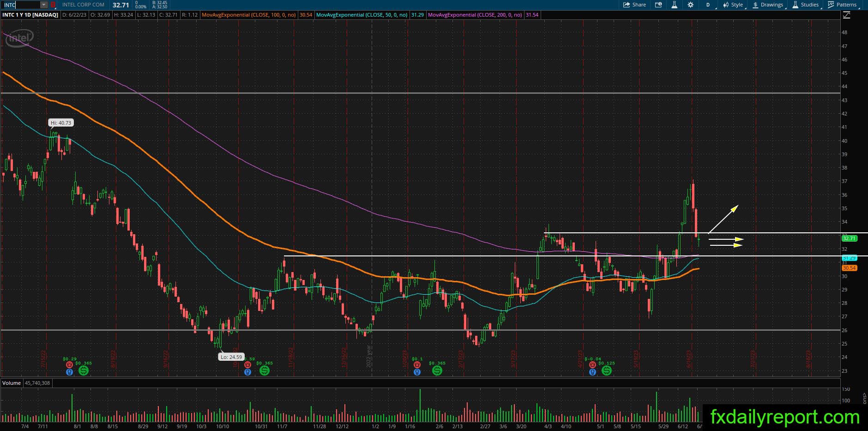Click the lightbulb icon under $0.1 earnings
Screen dimensions: 868x431
tap(417, 371)
